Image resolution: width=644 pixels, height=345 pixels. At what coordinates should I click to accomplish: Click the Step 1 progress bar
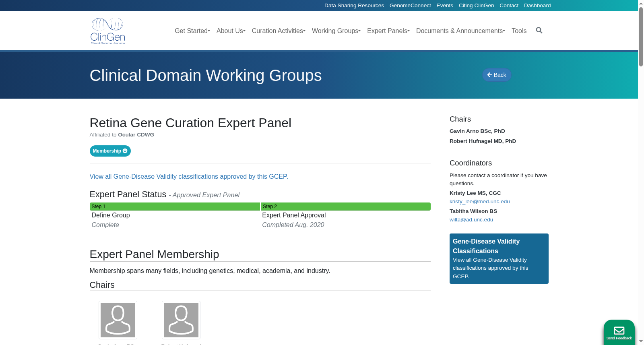click(x=175, y=207)
